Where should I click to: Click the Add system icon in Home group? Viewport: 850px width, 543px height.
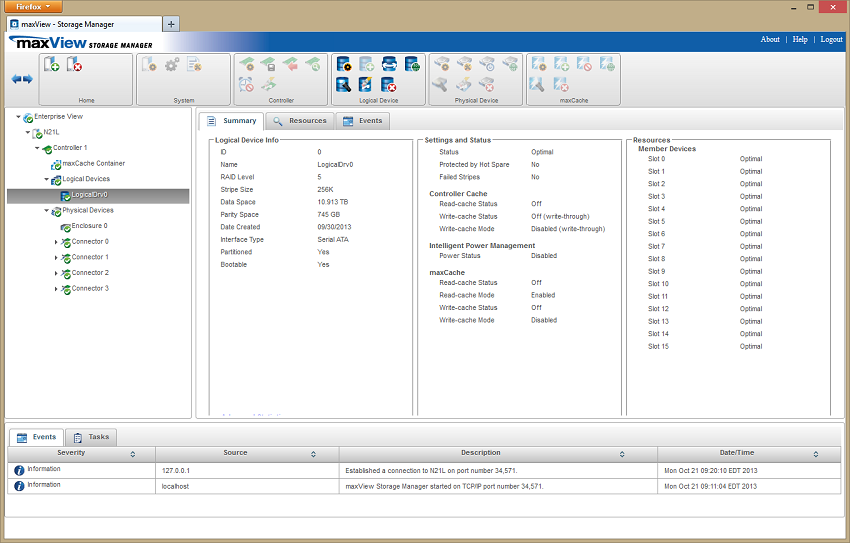[51, 64]
